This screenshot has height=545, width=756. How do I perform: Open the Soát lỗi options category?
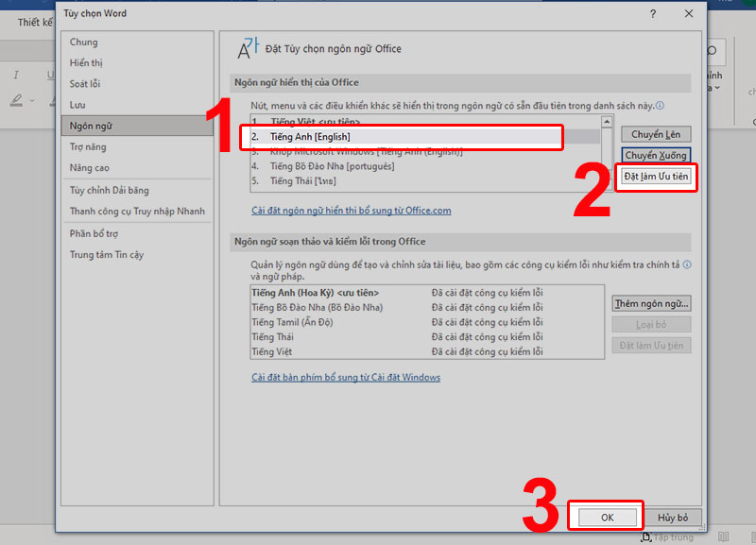(x=137, y=84)
